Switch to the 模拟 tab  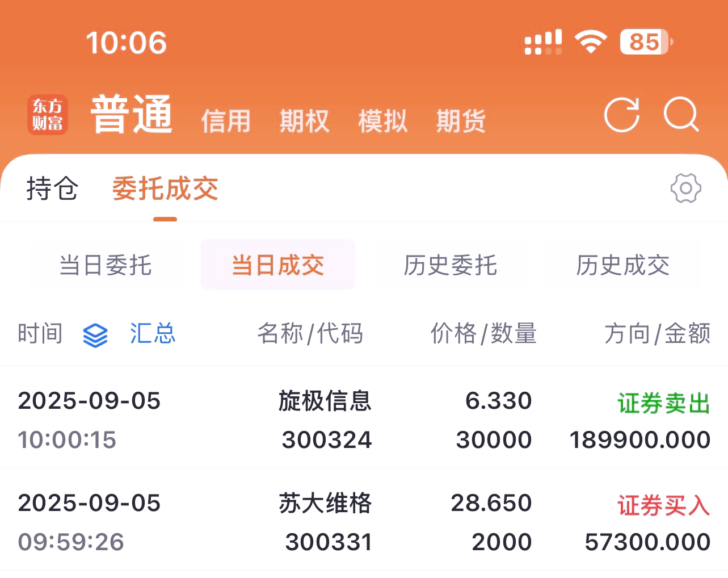click(x=382, y=121)
